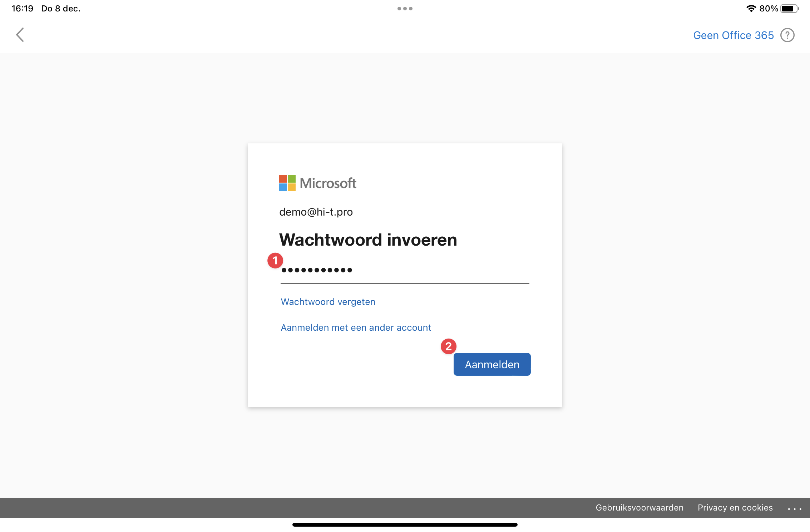Click the Microsoft logo
Image resolution: width=810 pixels, height=532 pixels.
(317, 183)
